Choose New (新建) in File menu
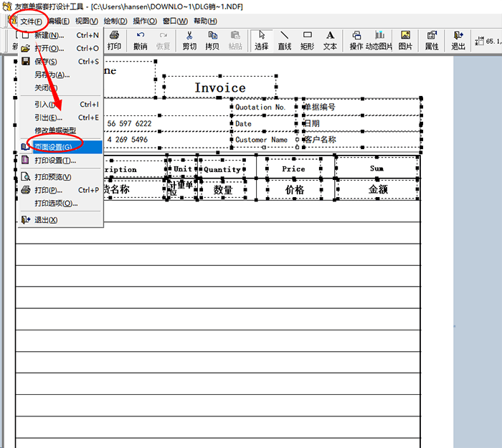Viewport: 502px width, 448px height. [x=60, y=35]
